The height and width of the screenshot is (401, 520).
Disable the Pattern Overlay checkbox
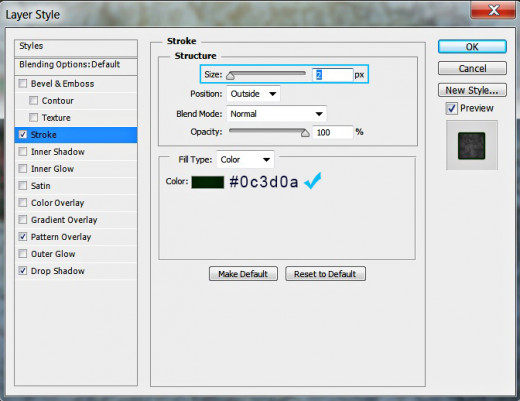coord(23,237)
